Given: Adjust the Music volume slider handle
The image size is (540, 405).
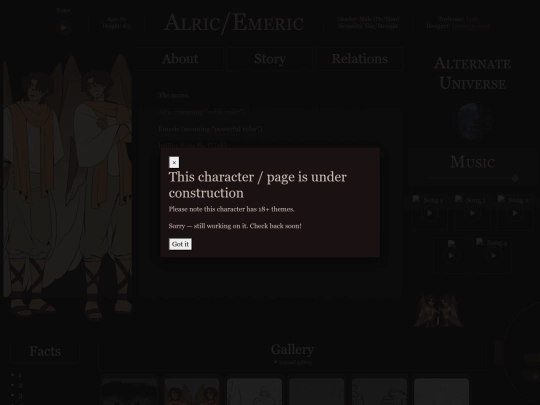Looking at the screenshot, I should pyautogui.click(x=515, y=178).
